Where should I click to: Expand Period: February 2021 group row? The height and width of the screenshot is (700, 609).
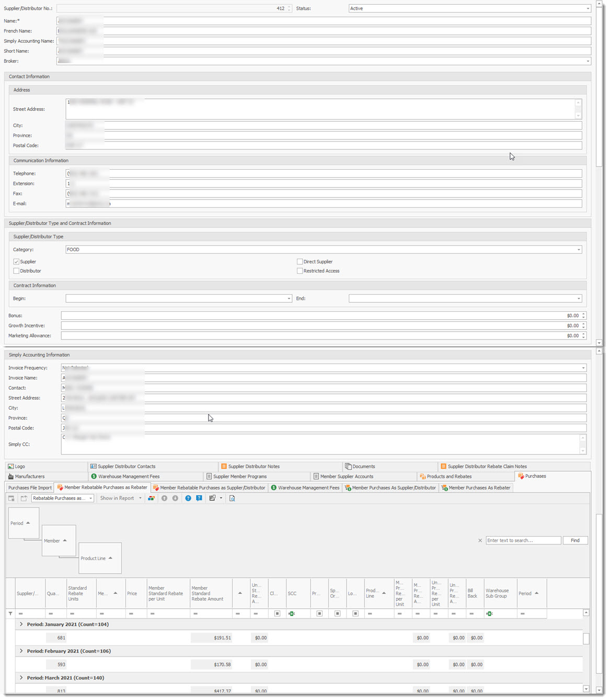point(21,651)
